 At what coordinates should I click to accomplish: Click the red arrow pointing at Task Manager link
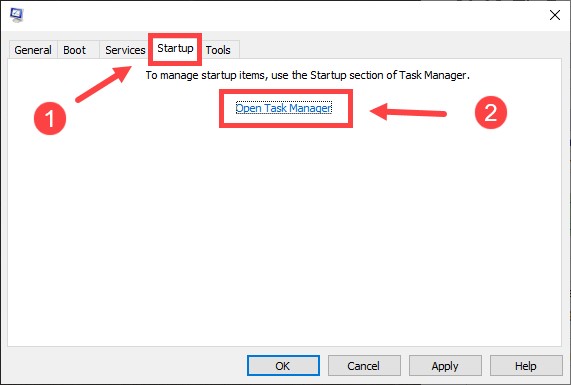408,111
